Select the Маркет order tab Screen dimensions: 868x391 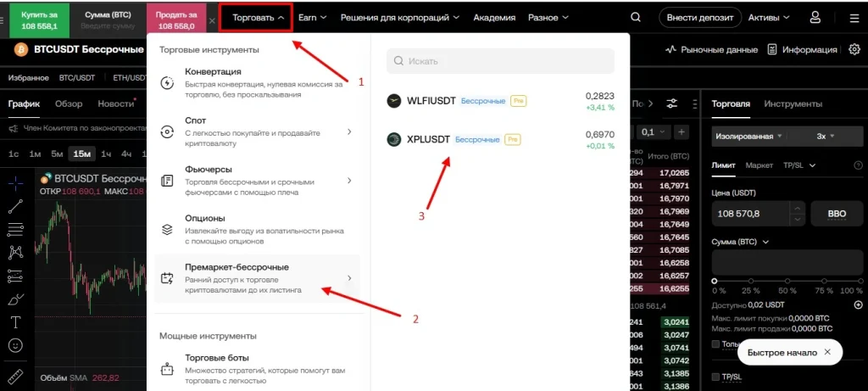(x=759, y=165)
